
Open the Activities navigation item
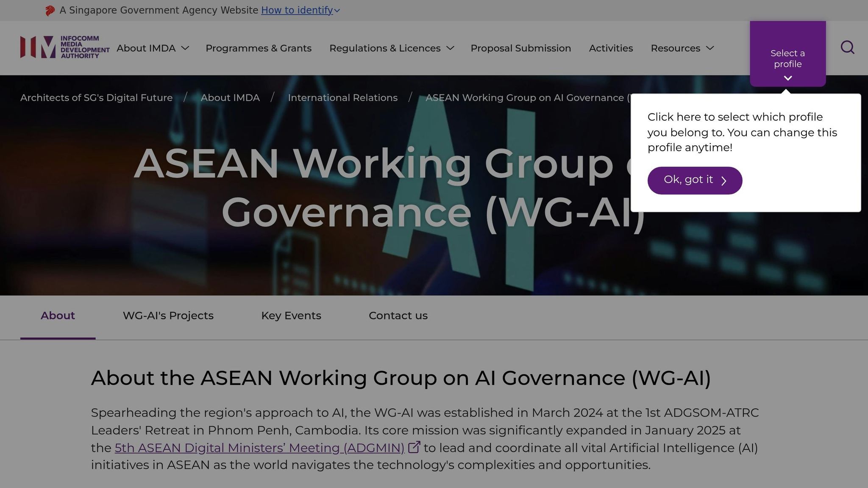(611, 48)
